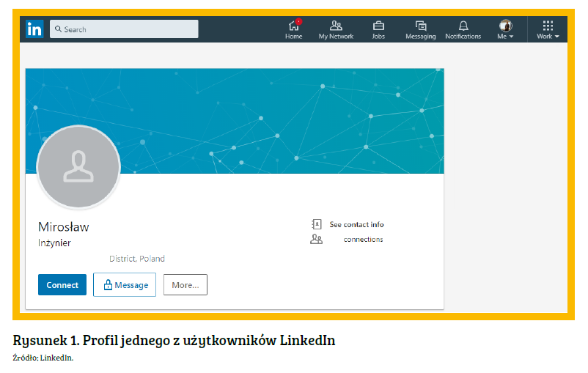Open the Messaging inbox
The height and width of the screenshot is (373, 588).
[x=421, y=29]
